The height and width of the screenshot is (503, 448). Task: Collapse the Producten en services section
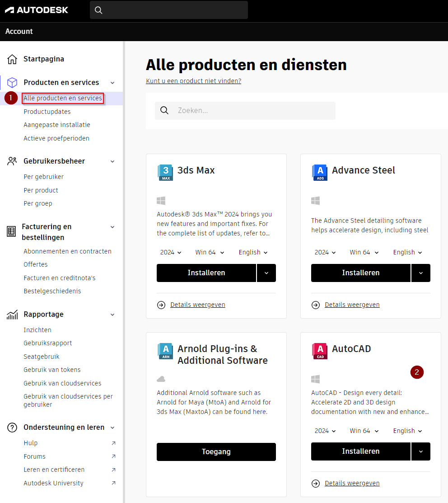112,83
